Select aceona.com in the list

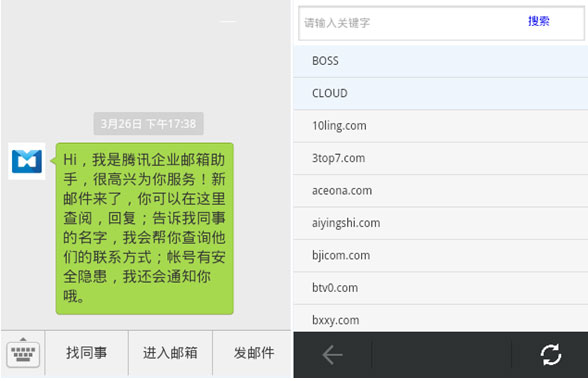(x=441, y=191)
